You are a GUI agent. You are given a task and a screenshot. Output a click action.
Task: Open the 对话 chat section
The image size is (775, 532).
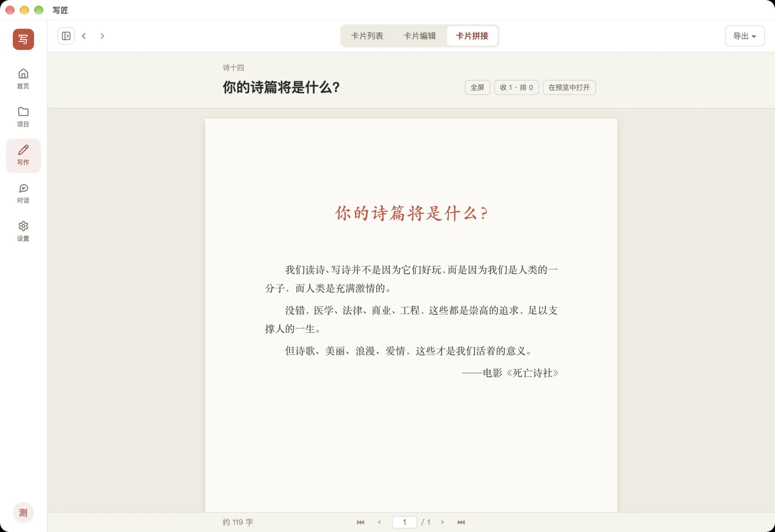[23, 193]
